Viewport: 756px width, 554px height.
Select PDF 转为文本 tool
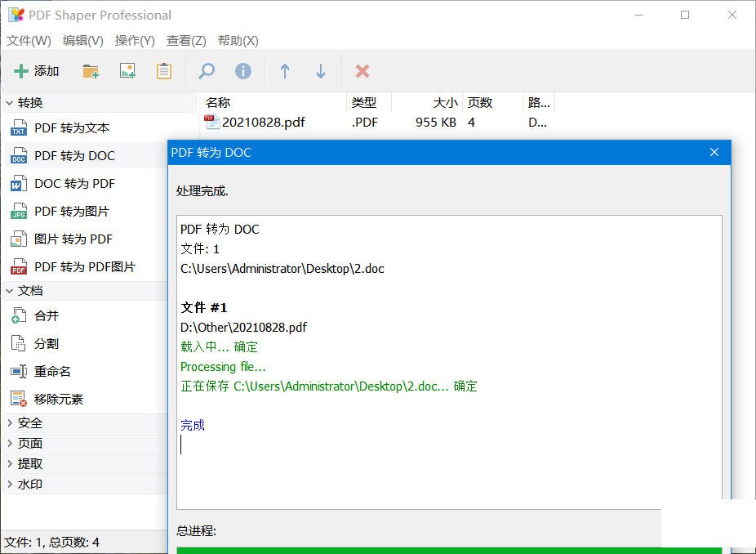pyautogui.click(x=87, y=128)
